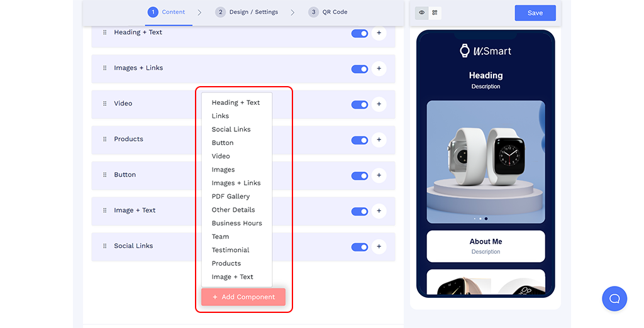
Task: Click plus icon on Images + Links row
Action: click(379, 68)
